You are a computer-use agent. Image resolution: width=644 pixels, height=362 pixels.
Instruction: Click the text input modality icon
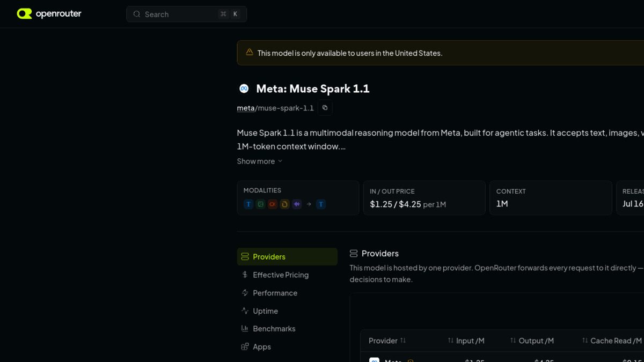pos(248,204)
